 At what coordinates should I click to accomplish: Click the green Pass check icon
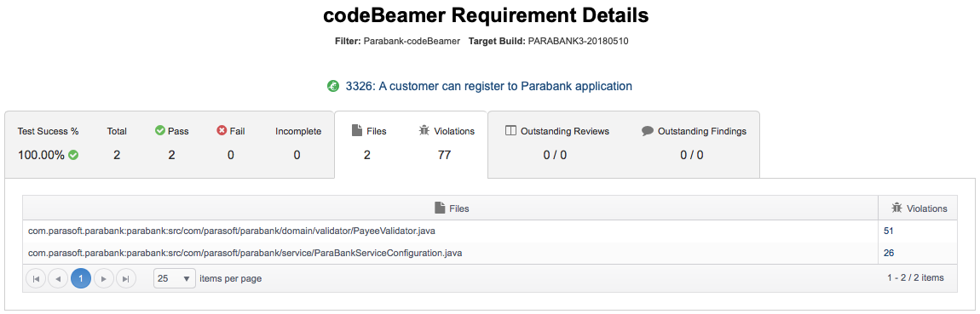159,131
